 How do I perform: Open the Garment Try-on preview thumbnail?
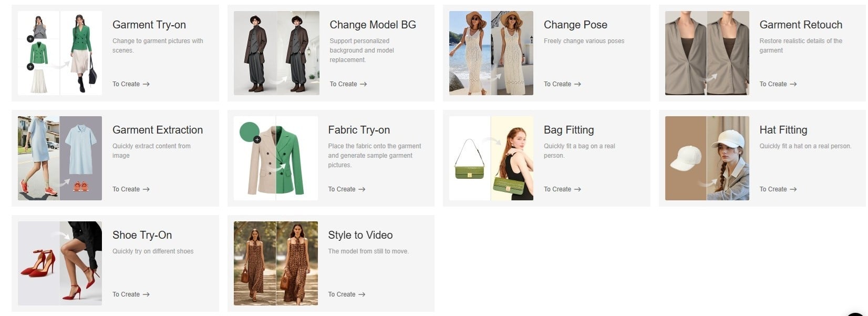(x=60, y=53)
